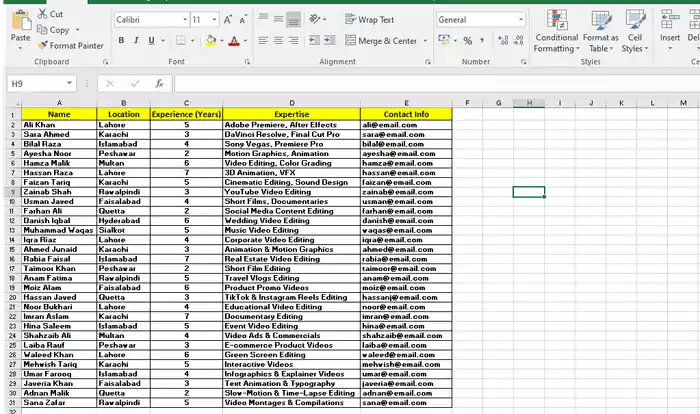Open the Alignment group dialog launcher
The width and height of the screenshot is (700, 414).
[x=428, y=62]
